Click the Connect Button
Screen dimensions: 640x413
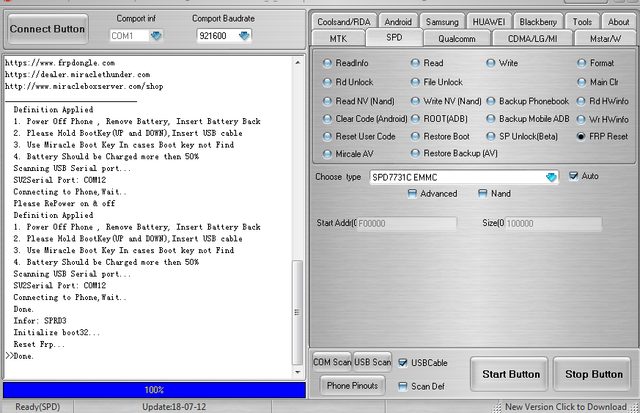point(47,29)
